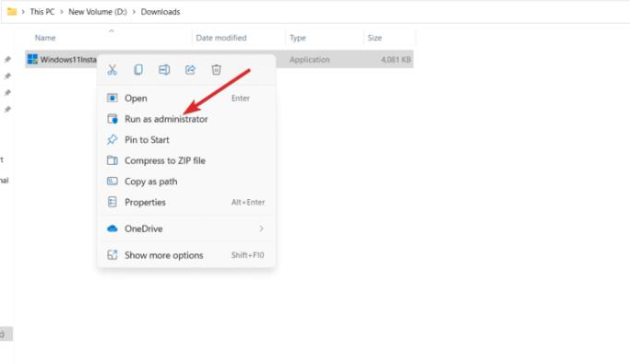The width and height of the screenshot is (630, 364).
Task: Click Downloads in the address breadcrumb
Action: tap(160, 12)
